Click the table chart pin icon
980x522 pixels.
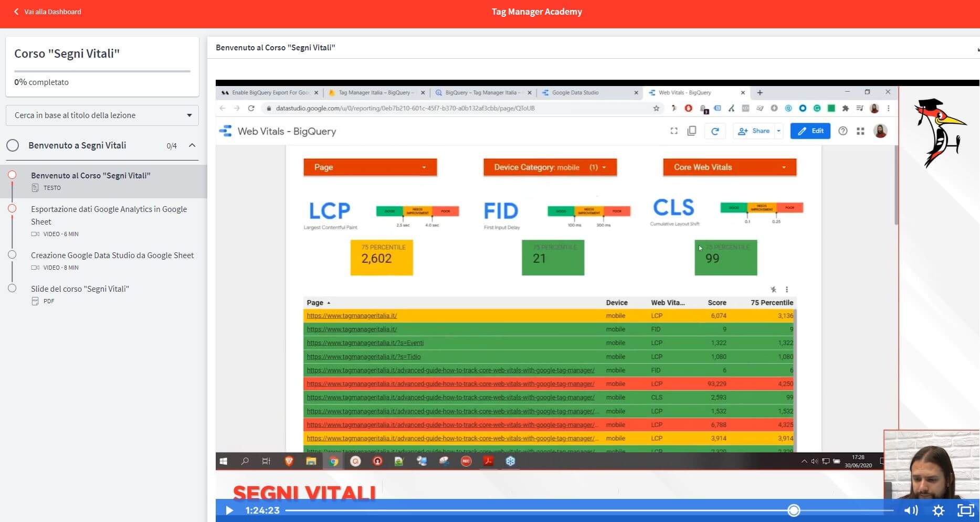(773, 290)
